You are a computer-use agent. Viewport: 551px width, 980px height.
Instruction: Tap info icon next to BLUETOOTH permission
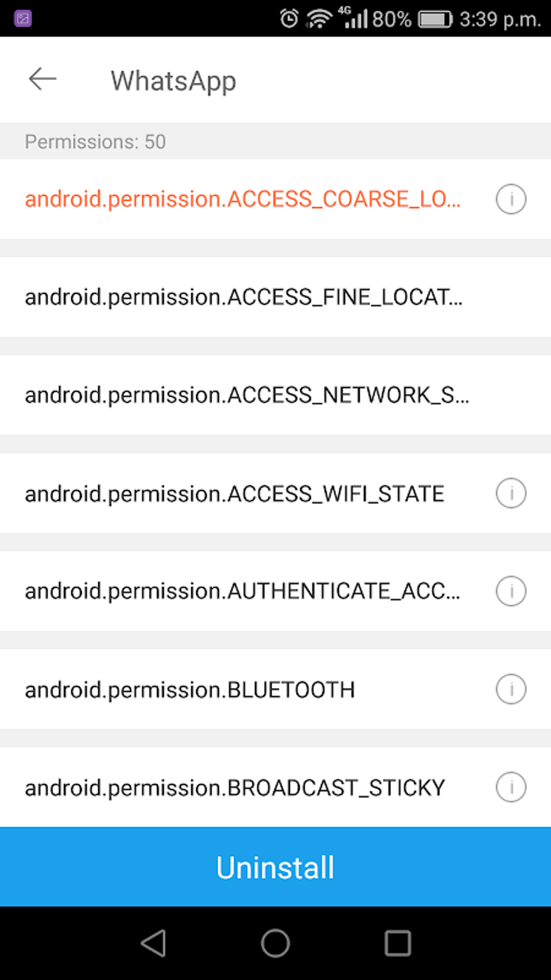click(510, 689)
